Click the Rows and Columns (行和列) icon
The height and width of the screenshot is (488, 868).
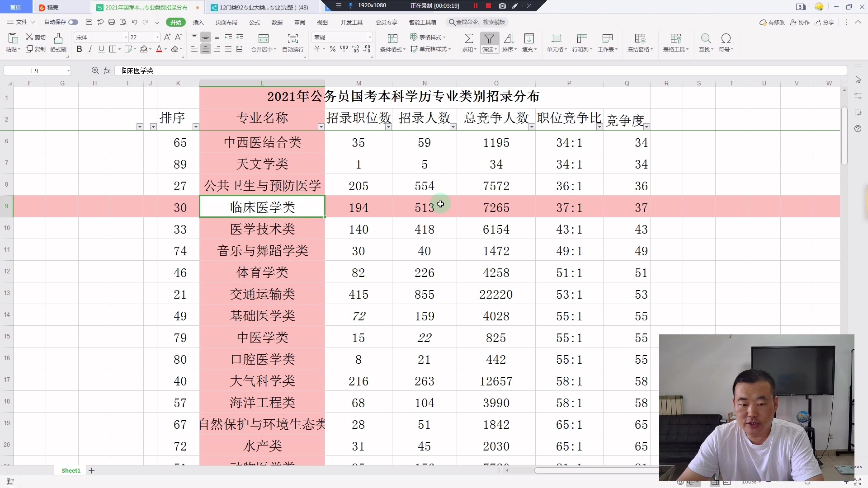coord(582,38)
